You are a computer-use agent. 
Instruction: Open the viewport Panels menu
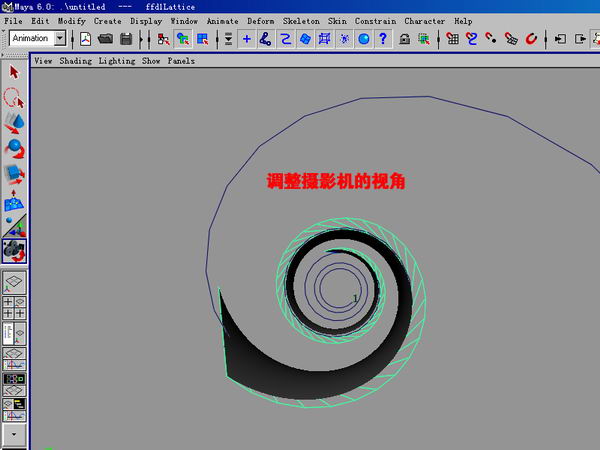click(181, 61)
